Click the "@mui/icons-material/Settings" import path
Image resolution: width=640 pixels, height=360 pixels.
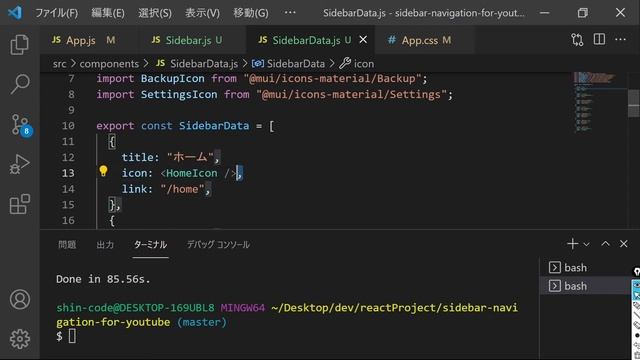tap(351, 94)
